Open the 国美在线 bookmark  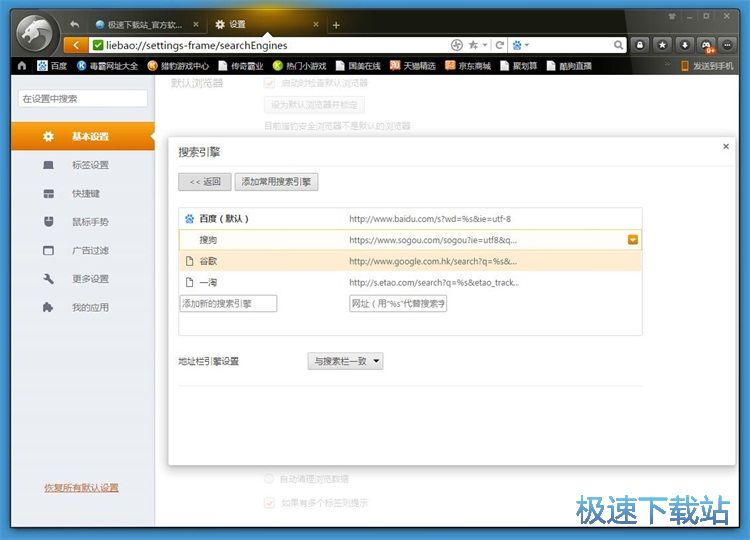(358, 66)
